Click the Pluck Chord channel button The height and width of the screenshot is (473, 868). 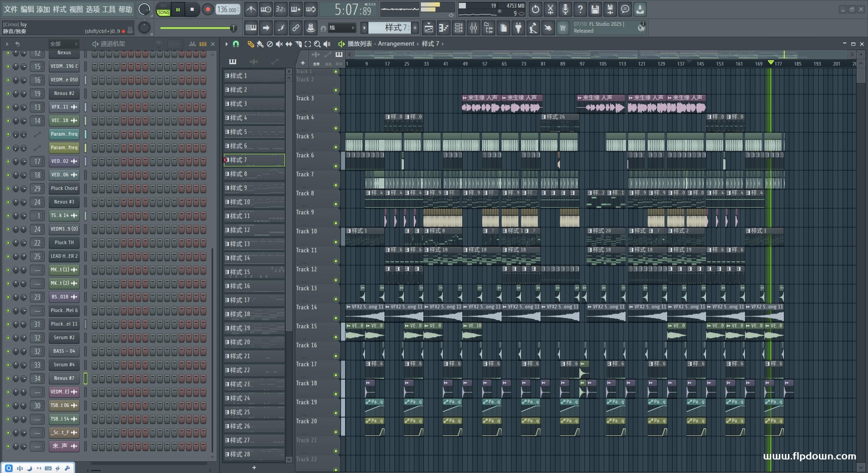64,188
